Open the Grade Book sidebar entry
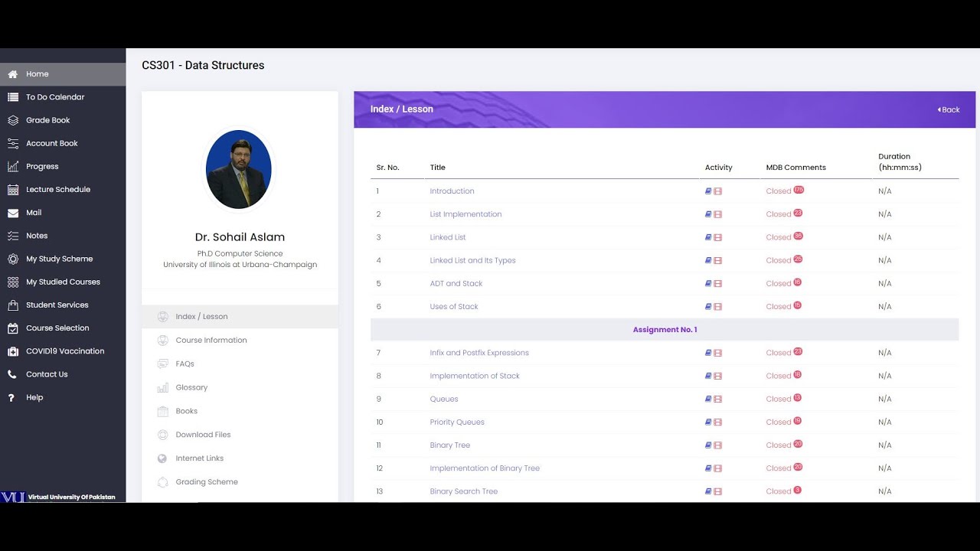This screenshot has width=980, height=551. point(63,120)
